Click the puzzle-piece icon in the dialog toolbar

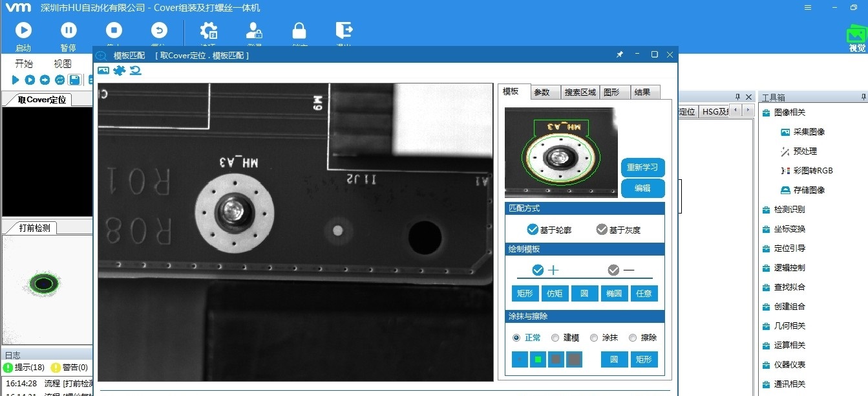pos(119,71)
